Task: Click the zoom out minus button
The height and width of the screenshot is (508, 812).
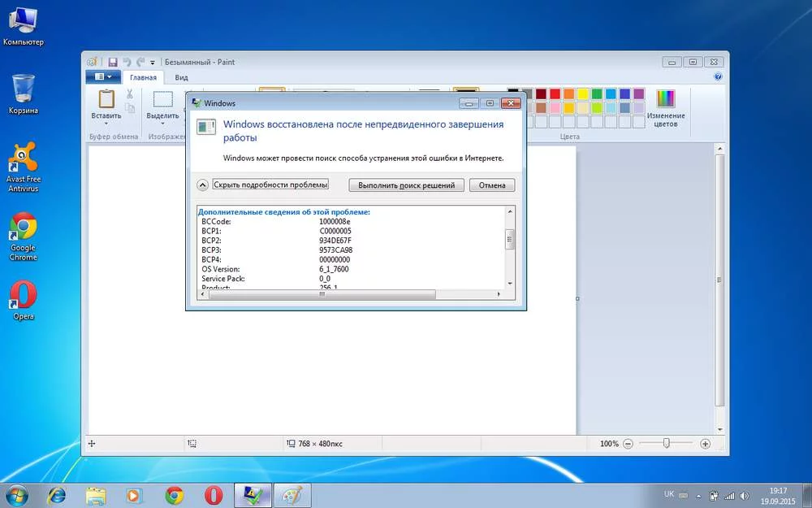Action: [x=629, y=444]
